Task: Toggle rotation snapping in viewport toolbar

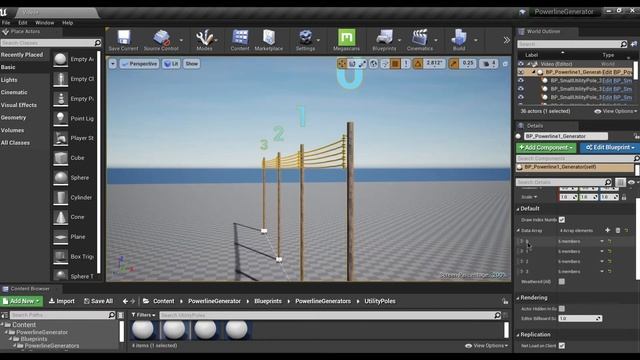Action: click(x=418, y=64)
